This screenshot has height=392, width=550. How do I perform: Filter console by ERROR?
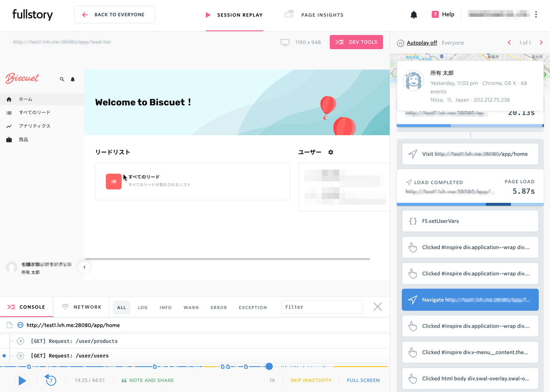pyautogui.click(x=219, y=308)
